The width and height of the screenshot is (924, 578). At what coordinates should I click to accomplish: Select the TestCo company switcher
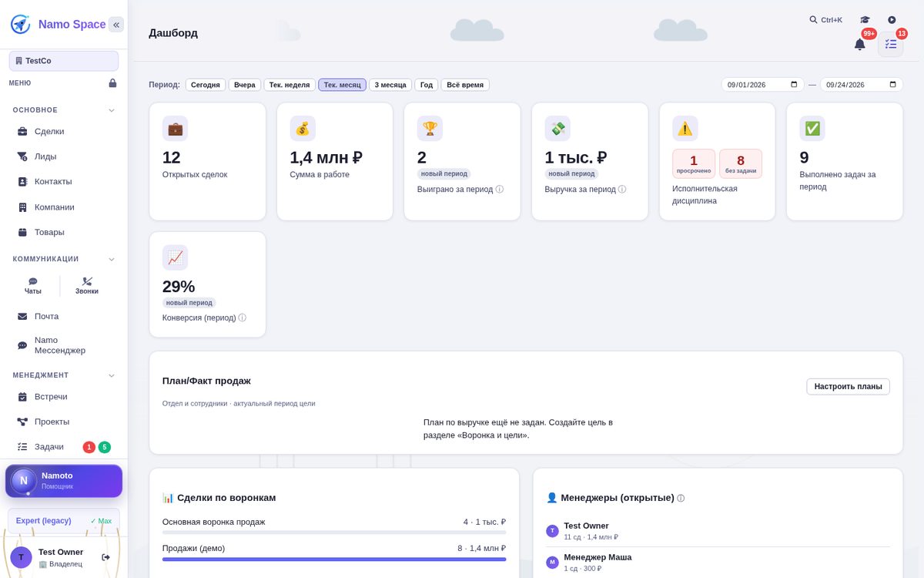(64, 61)
